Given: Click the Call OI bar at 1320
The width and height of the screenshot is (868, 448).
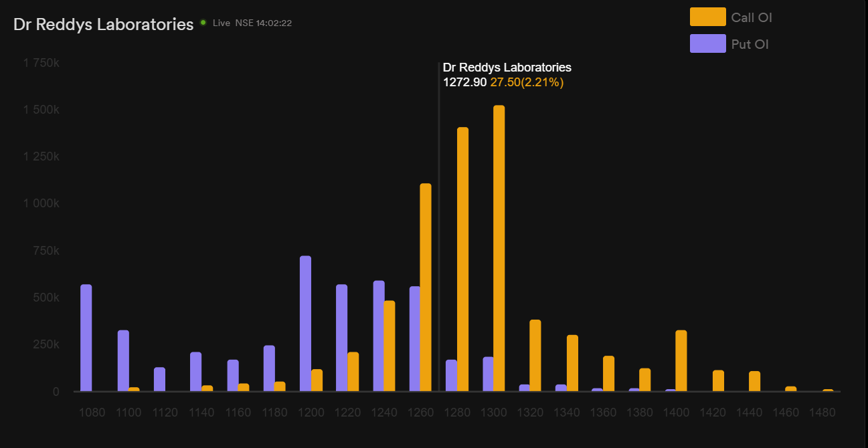Looking at the screenshot, I should [x=535, y=355].
